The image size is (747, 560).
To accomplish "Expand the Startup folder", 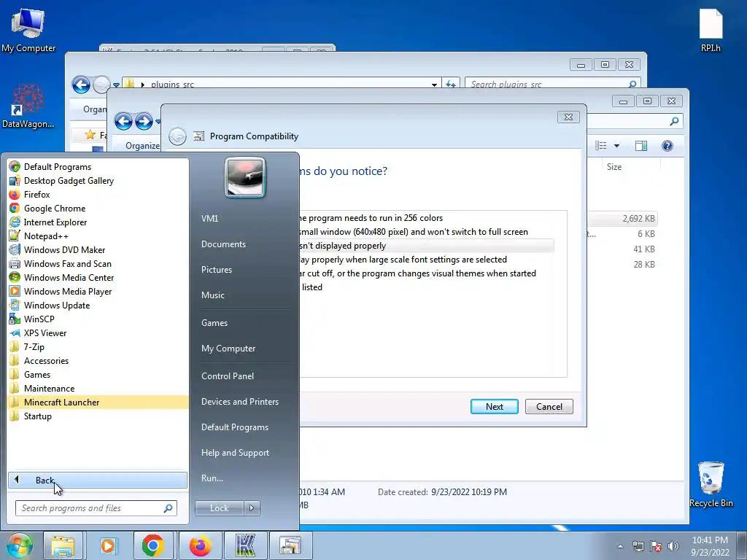I will 38,416.
